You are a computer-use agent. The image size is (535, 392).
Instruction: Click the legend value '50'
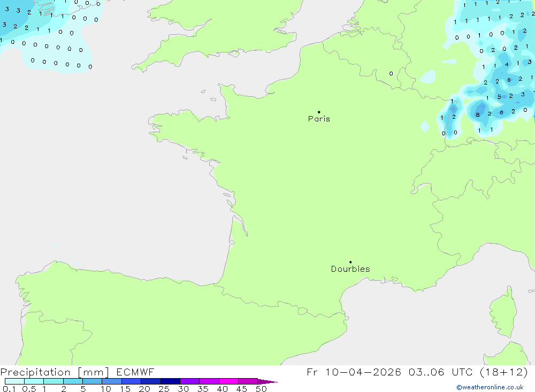(261, 389)
